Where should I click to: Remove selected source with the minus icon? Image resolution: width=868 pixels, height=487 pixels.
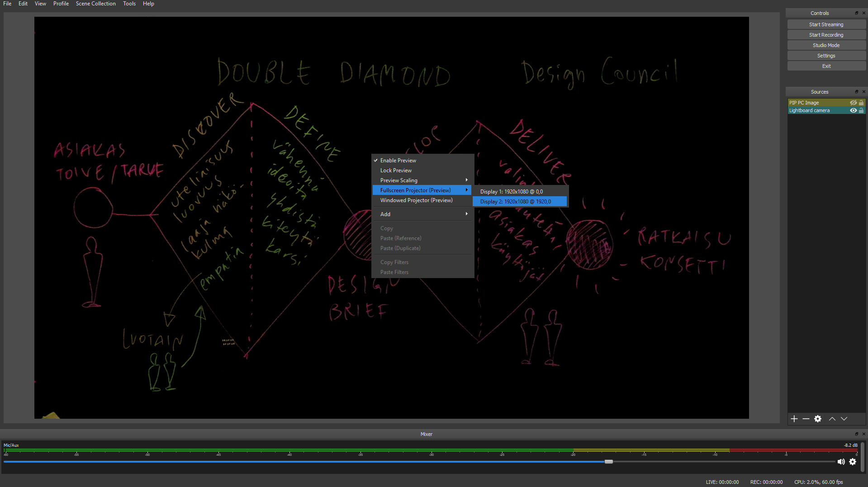coord(806,419)
